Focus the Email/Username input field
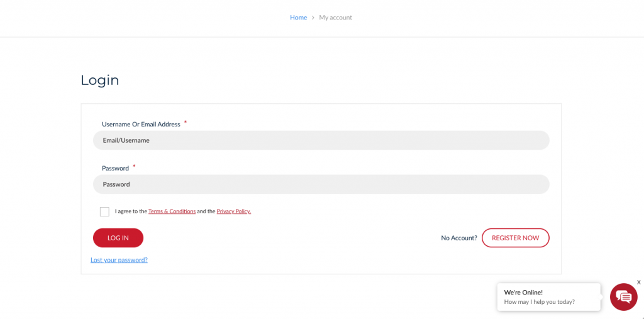The height and width of the screenshot is (319, 644). point(321,140)
